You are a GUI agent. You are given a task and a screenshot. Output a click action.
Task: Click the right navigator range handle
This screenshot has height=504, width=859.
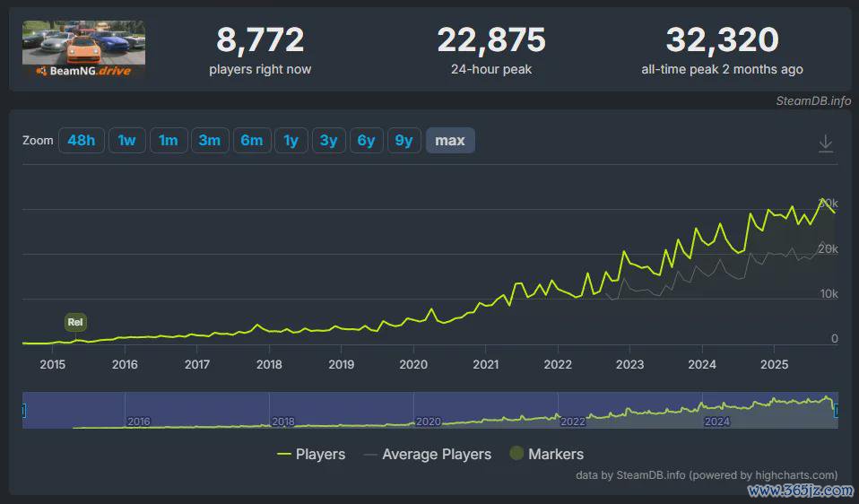click(837, 410)
